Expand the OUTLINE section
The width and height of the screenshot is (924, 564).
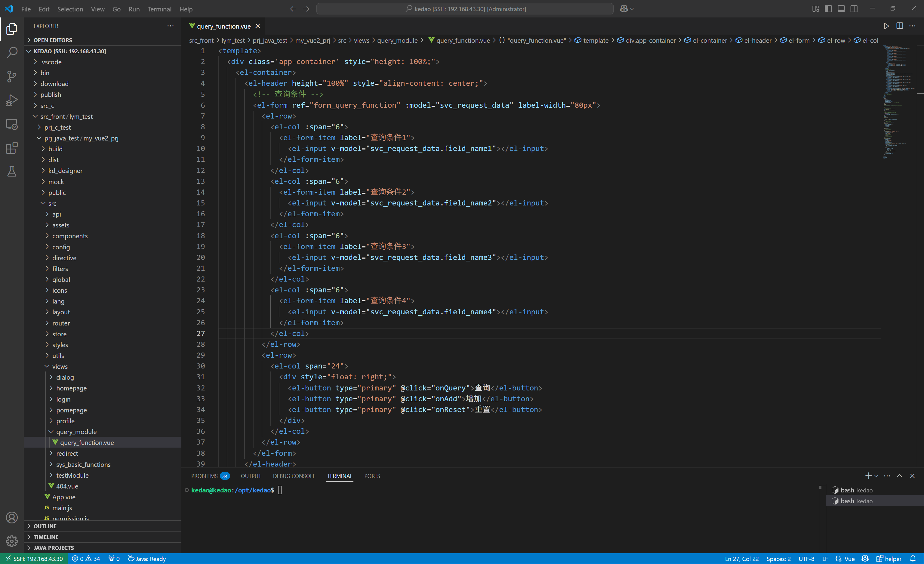tap(45, 526)
